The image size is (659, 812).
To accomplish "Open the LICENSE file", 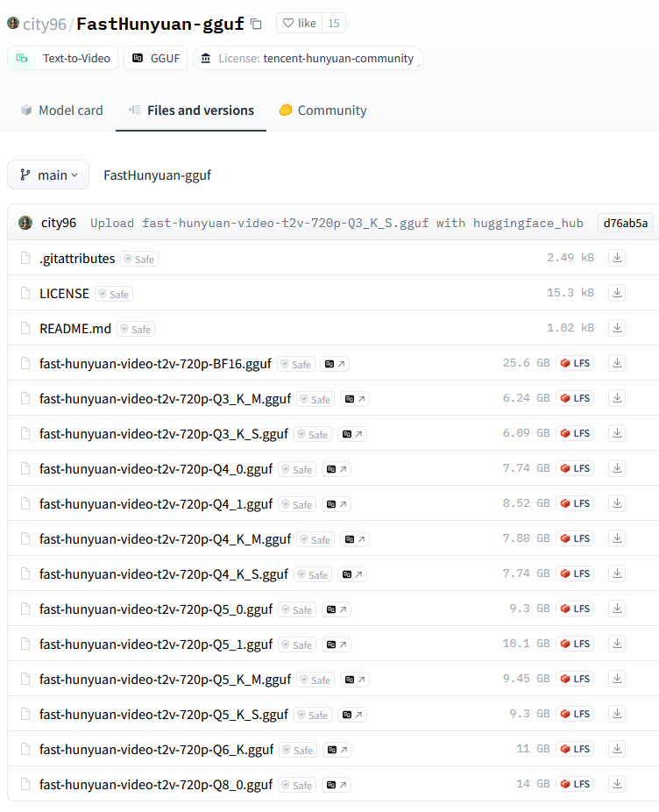I will 64,294.
